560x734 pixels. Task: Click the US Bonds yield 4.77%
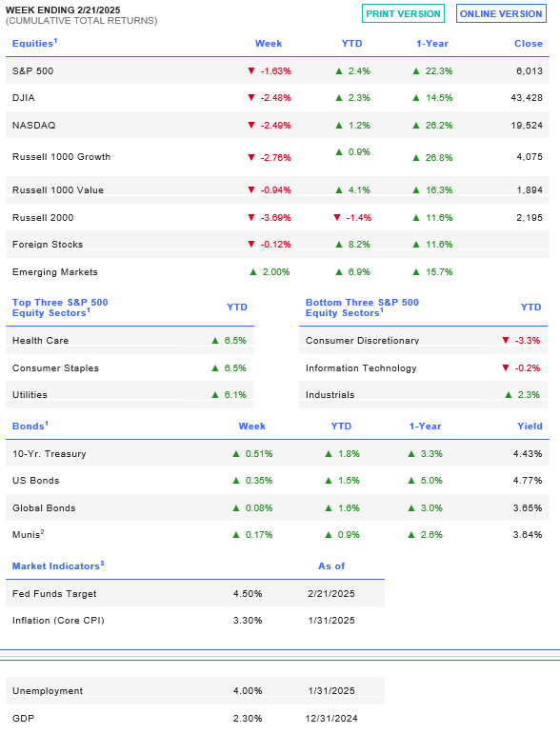coord(528,480)
